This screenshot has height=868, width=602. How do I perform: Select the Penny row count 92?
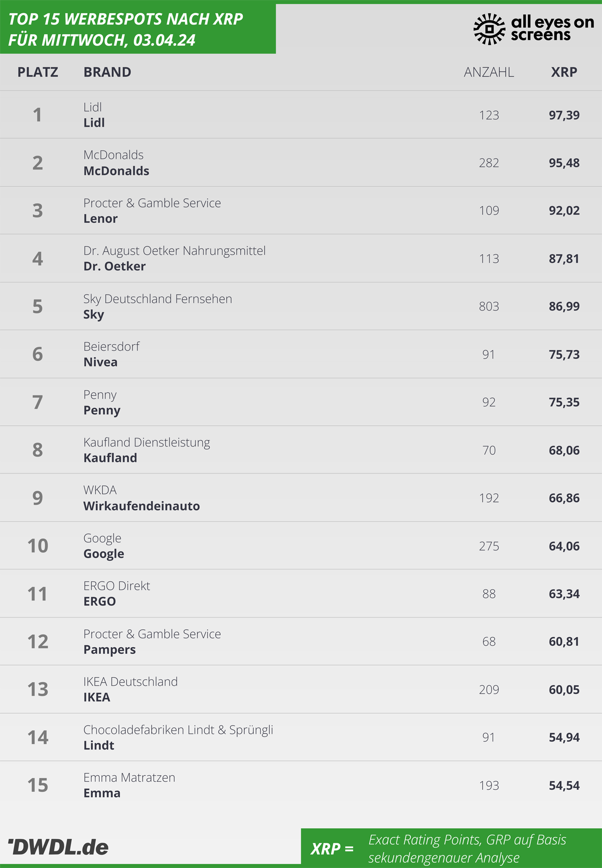[x=489, y=402]
